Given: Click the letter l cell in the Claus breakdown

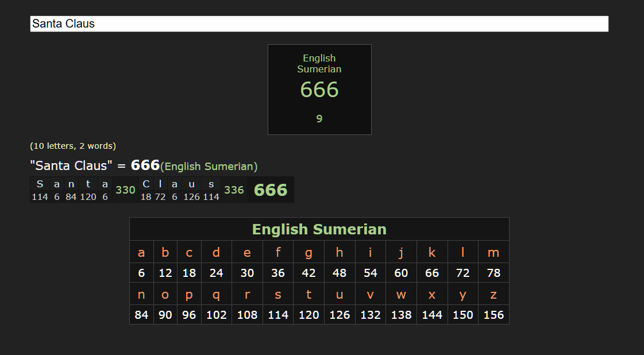Looking at the screenshot, I should click(160, 184).
